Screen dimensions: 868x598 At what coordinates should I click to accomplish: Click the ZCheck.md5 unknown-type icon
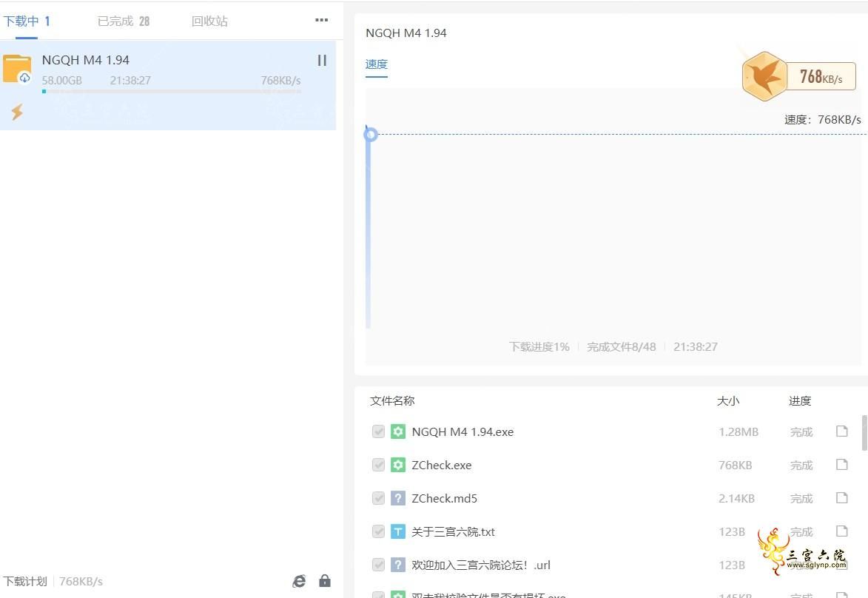[x=398, y=498]
